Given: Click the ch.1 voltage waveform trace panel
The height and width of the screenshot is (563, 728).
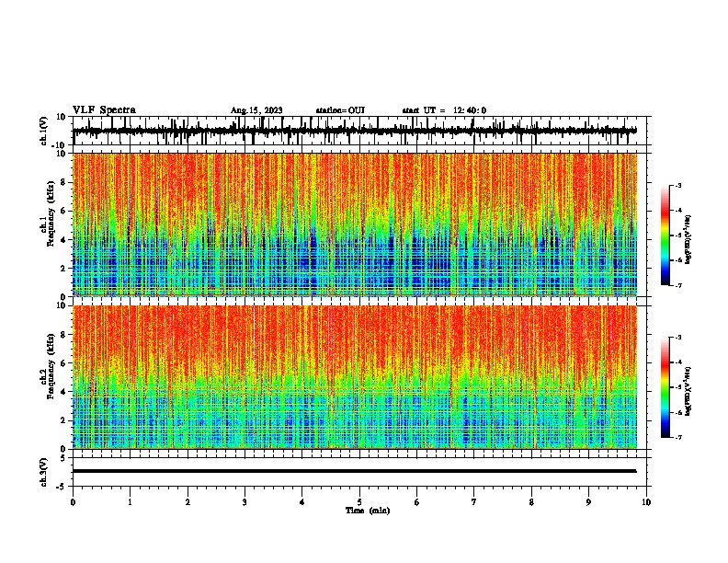Looking at the screenshot, I should coord(359,131).
